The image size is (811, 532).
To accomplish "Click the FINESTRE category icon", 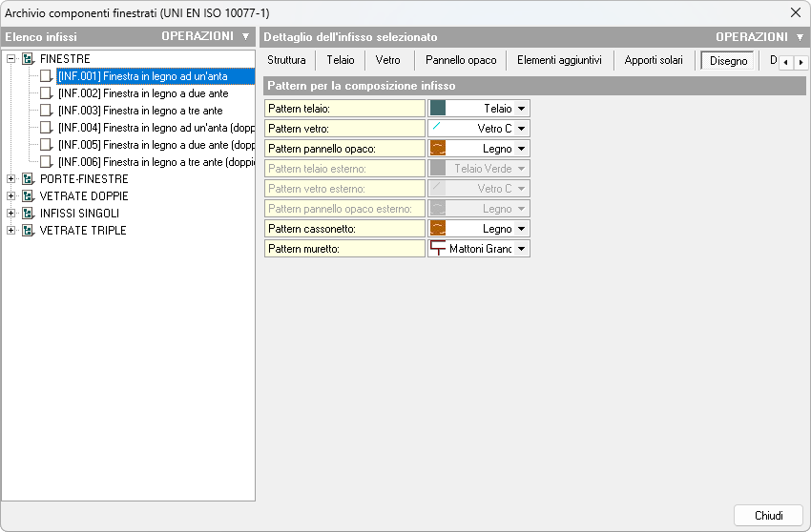I will (x=28, y=59).
